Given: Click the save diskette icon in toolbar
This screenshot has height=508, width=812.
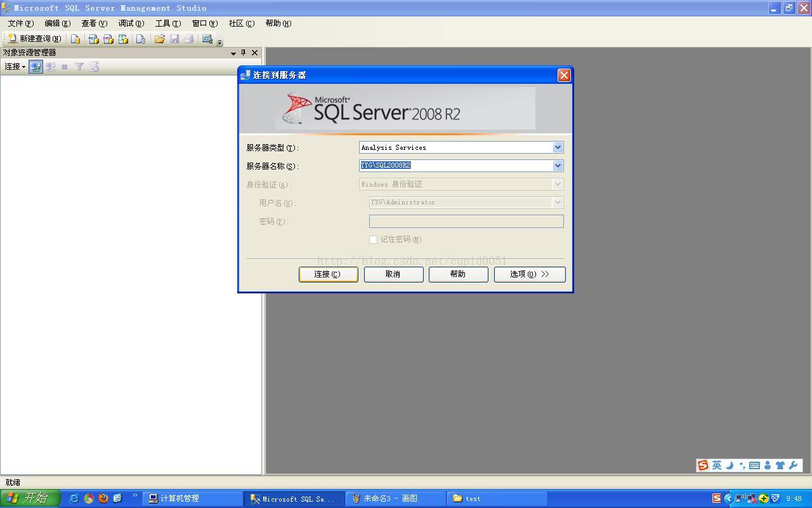Looking at the screenshot, I should point(174,39).
